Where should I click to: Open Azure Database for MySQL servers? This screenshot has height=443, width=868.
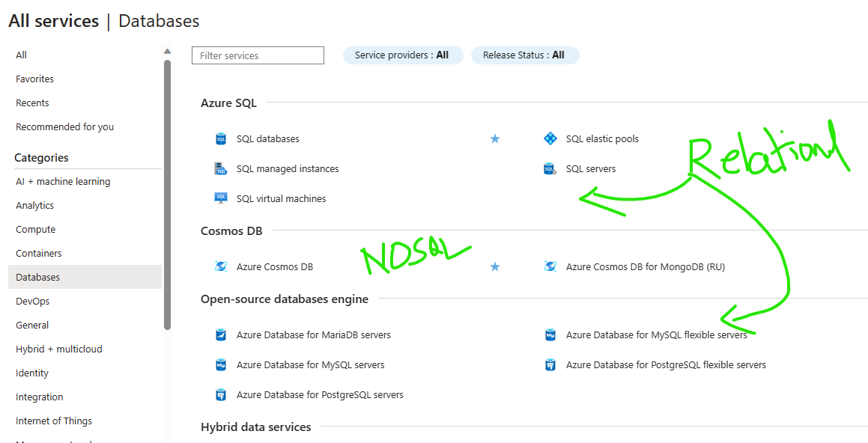(x=311, y=365)
